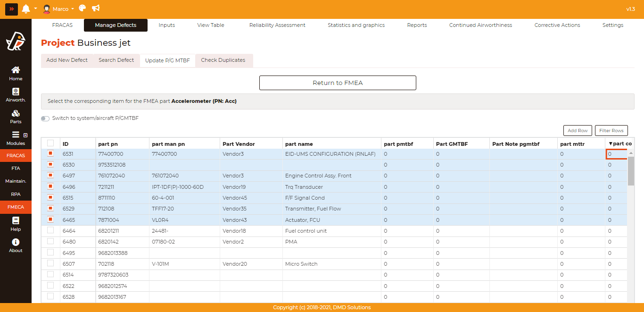Switch to Check Duplicates tab
The image size is (644, 312).
(223, 60)
